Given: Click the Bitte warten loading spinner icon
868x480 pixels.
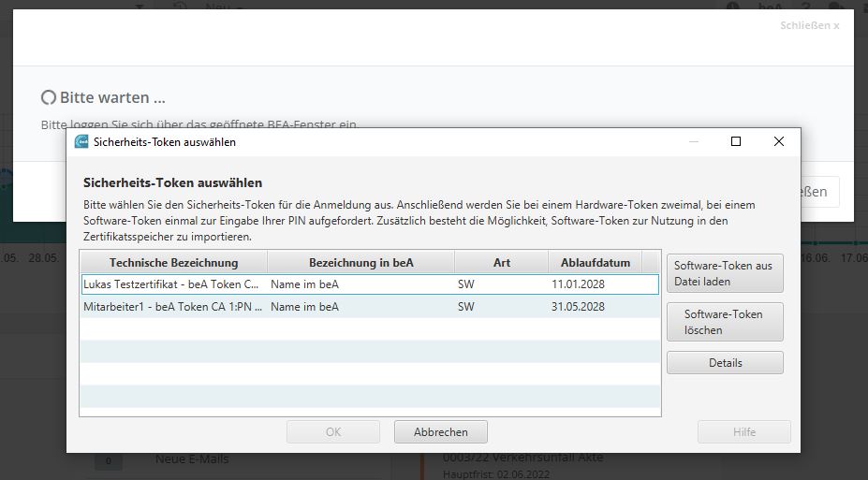Looking at the screenshot, I should click(49, 97).
